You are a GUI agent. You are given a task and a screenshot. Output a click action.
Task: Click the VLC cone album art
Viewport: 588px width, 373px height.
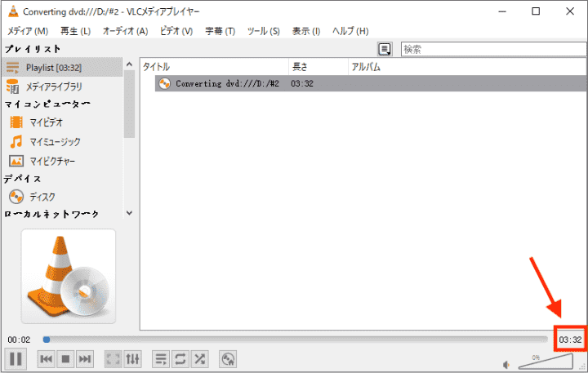pyautogui.click(x=69, y=277)
